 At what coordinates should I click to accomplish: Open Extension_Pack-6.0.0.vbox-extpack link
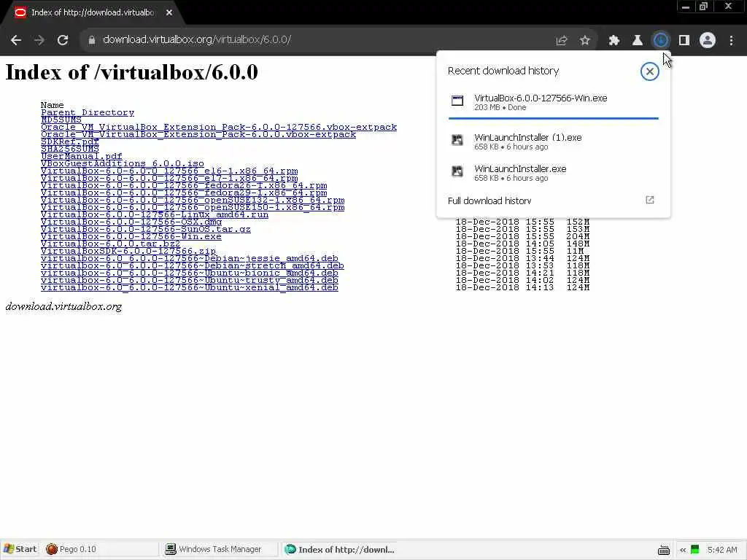(198, 134)
